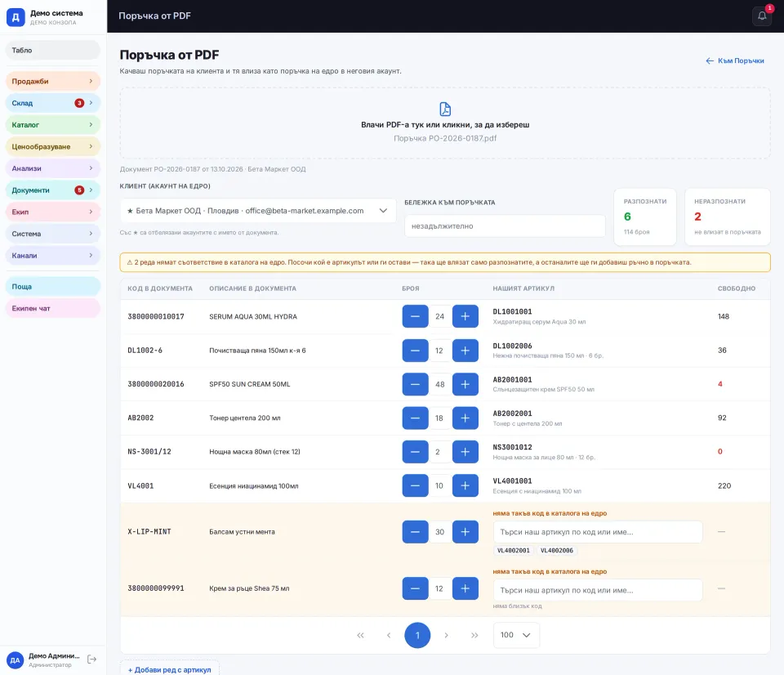Pick suggested code VL4002001
The height and width of the screenshot is (675, 784).
point(514,551)
